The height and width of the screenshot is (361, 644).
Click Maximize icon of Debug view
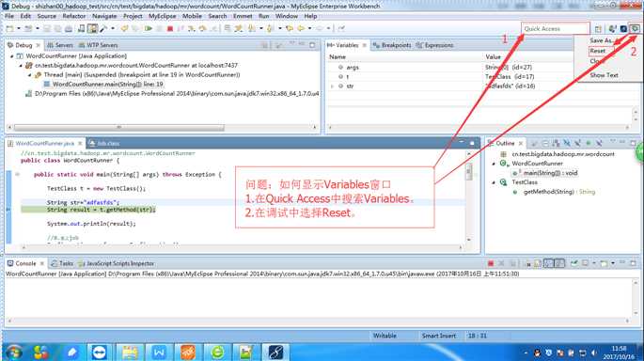[312, 44]
